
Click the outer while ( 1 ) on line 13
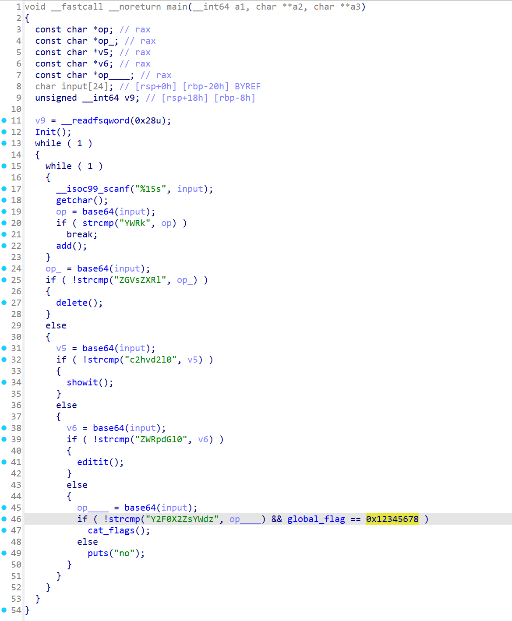pos(63,143)
